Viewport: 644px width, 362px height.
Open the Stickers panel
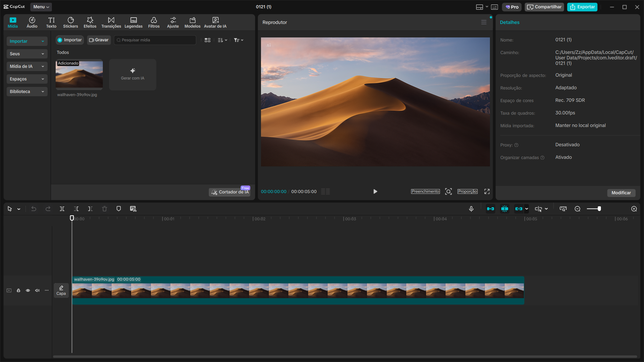[70, 23]
